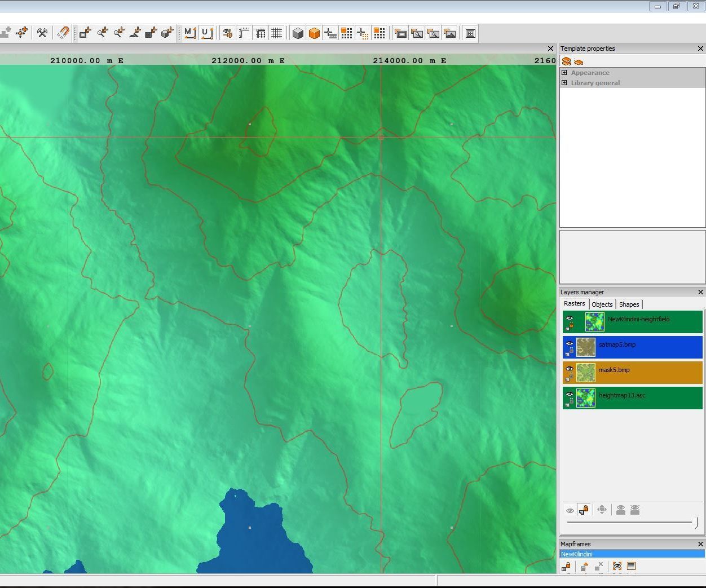Viewport: 706px width, 588px height.
Task: Click the properties list icon in Mapframes panel
Action: tap(632, 566)
